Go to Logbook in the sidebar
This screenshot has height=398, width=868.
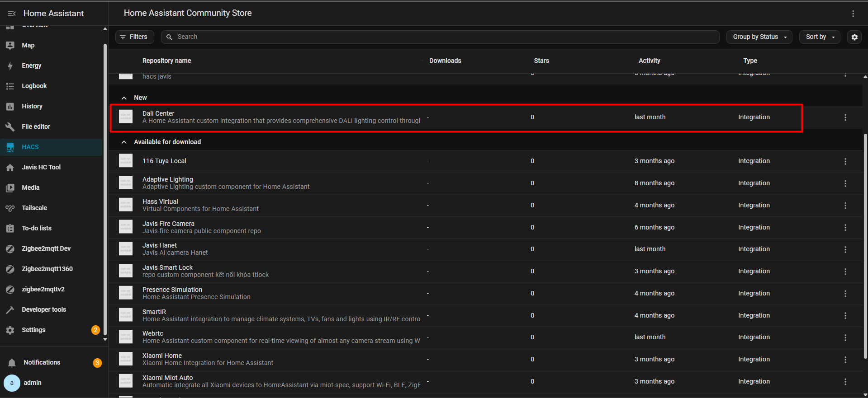[x=34, y=86]
